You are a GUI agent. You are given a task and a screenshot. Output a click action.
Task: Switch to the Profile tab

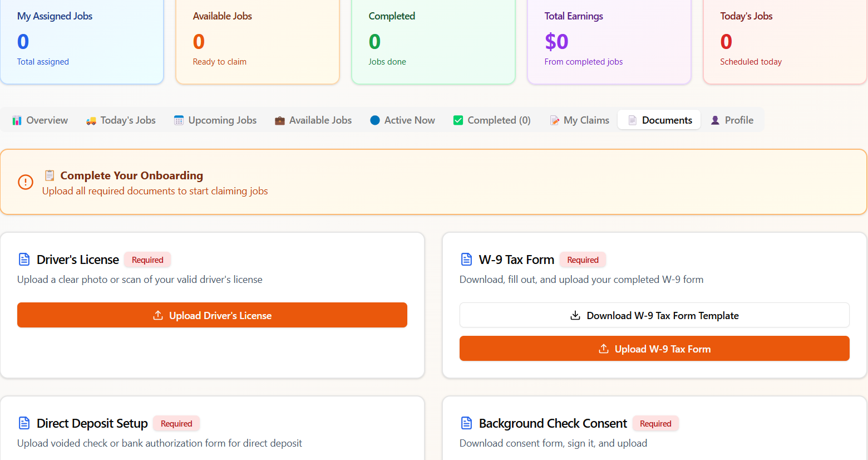(x=732, y=120)
